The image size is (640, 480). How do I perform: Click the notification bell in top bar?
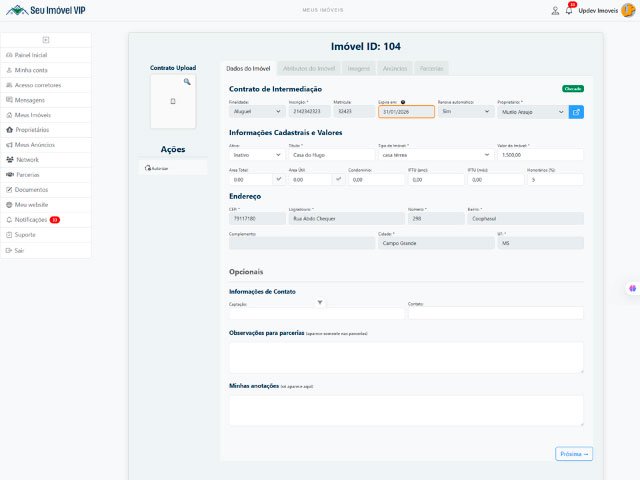(x=569, y=10)
